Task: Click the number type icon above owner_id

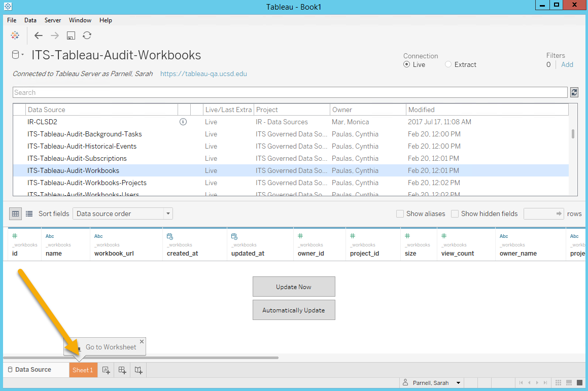Action: (x=300, y=236)
